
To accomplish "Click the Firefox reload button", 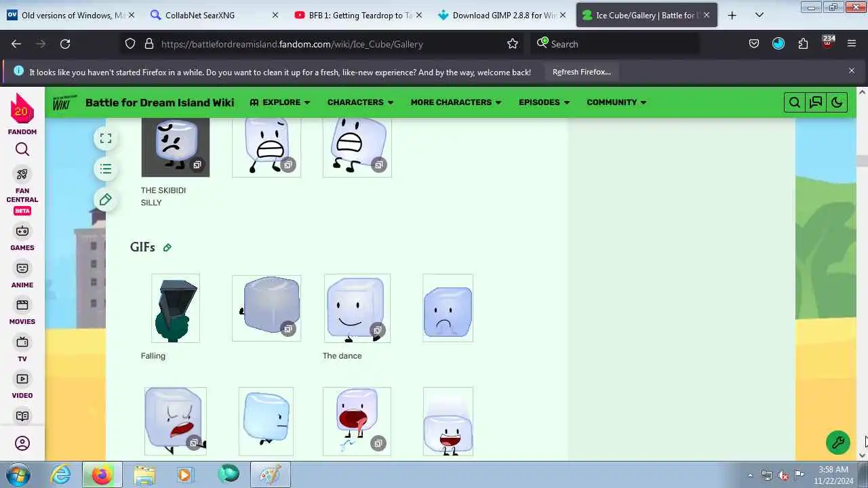I will click(65, 44).
